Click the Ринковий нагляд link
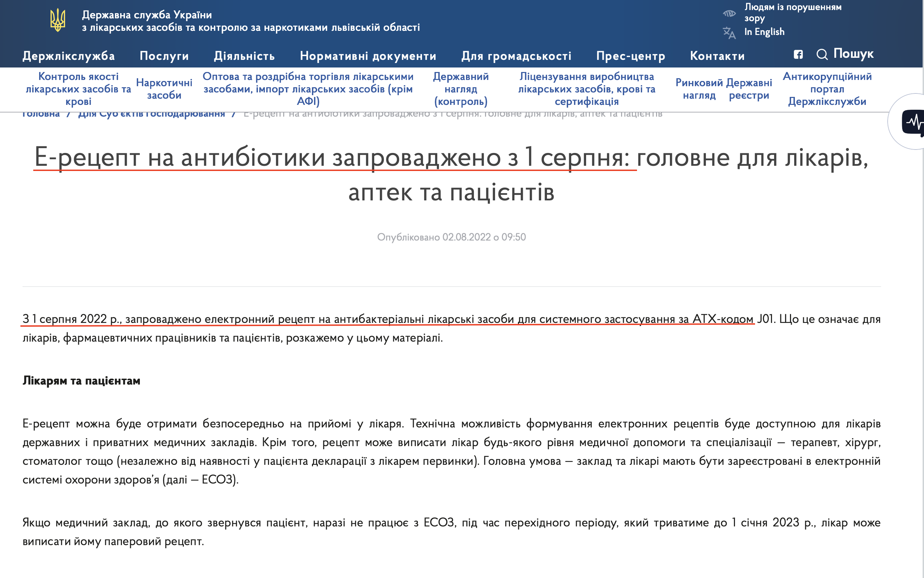924x578 pixels. (699, 89)
